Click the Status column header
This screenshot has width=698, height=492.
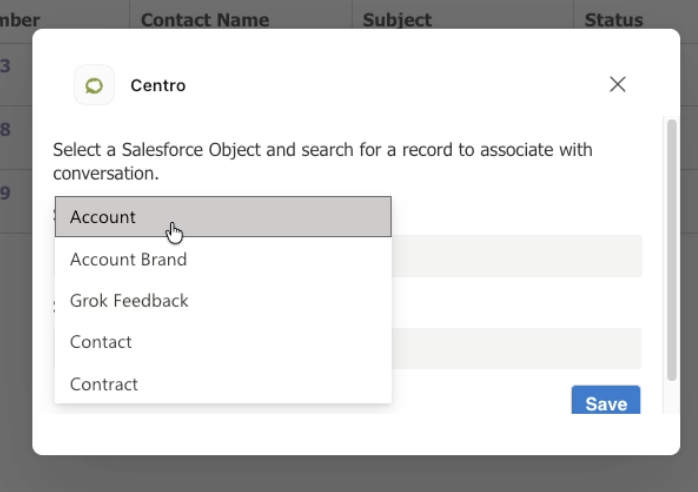click(613, 20)
